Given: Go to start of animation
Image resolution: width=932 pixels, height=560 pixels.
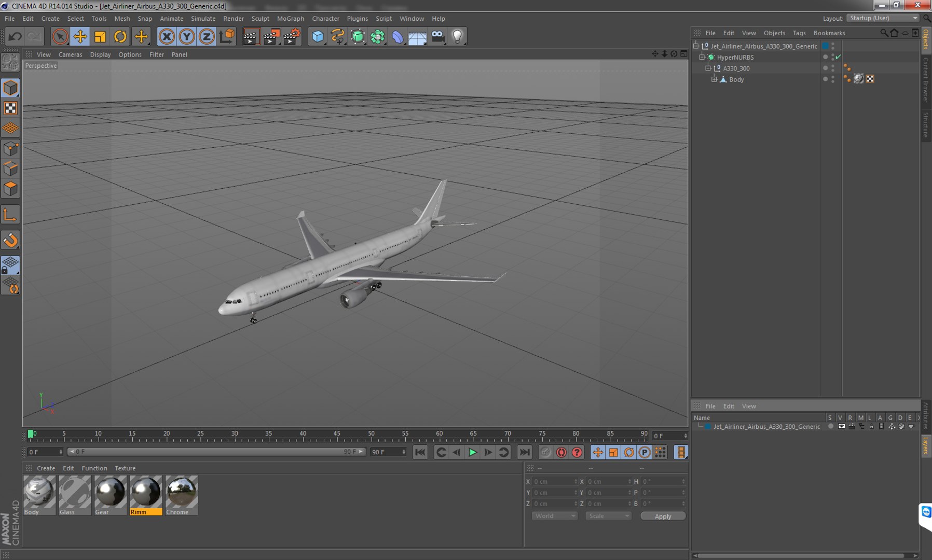Looking at the screenshot, I should tap(420, 452).
